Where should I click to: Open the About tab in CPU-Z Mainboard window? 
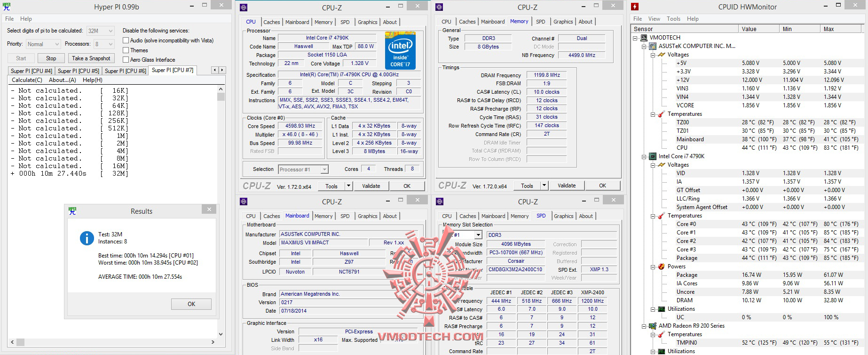pyautogui.click(x=390, y=216)
